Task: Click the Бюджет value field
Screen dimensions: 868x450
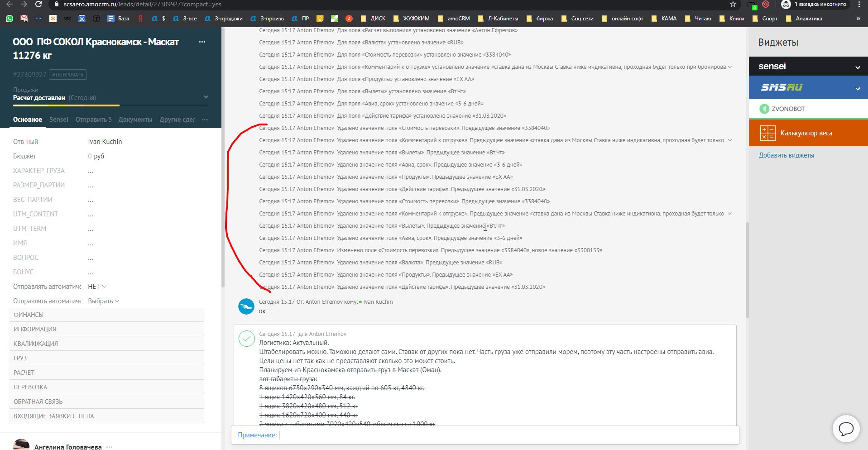Action: [96, 156]
